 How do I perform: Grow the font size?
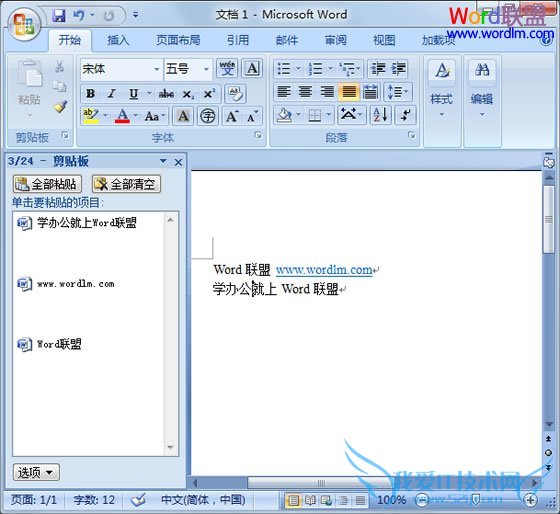click(232, 116)
